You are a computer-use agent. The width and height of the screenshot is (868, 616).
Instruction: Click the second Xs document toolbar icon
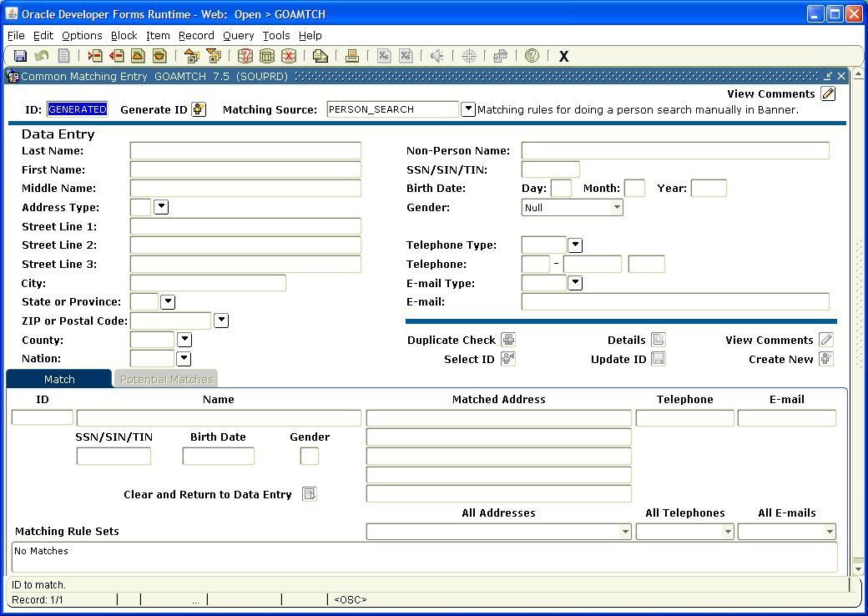[406, 56]
